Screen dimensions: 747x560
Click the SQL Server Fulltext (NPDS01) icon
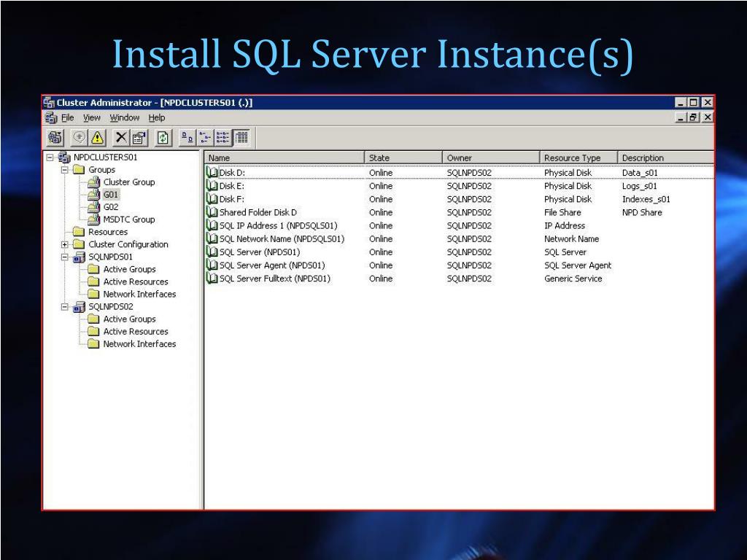212,279
